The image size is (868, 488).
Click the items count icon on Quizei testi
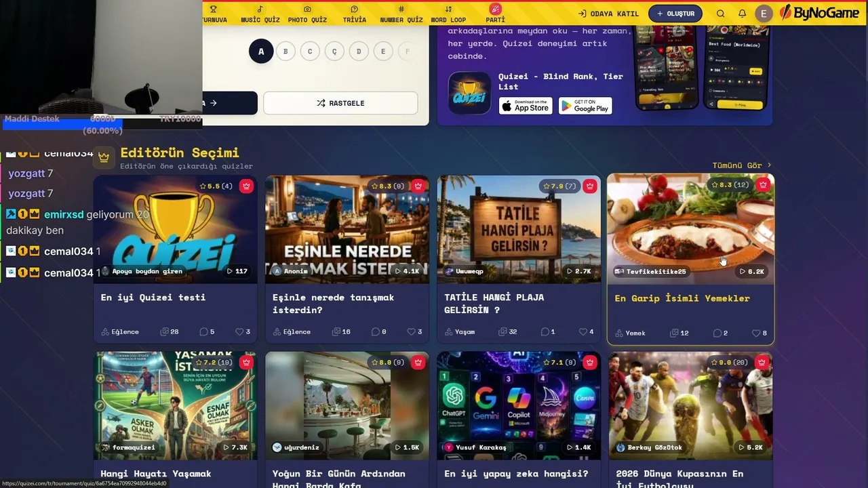coord(164,331)
